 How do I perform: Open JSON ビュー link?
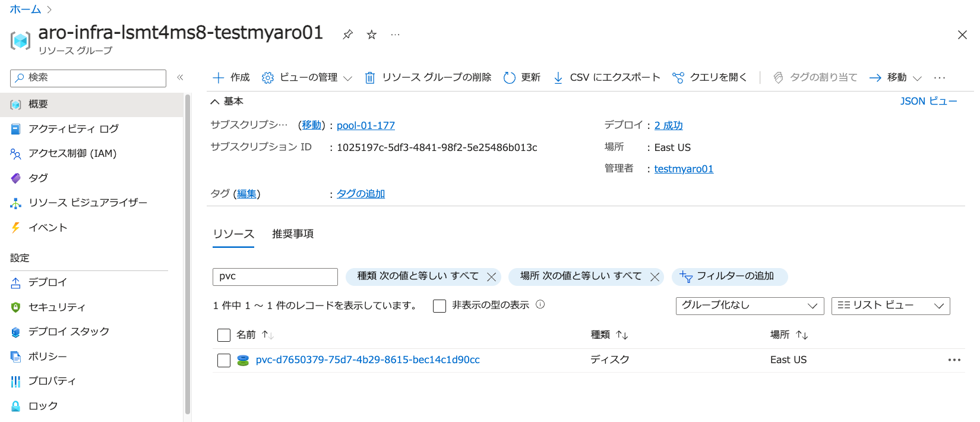(928, 102)
